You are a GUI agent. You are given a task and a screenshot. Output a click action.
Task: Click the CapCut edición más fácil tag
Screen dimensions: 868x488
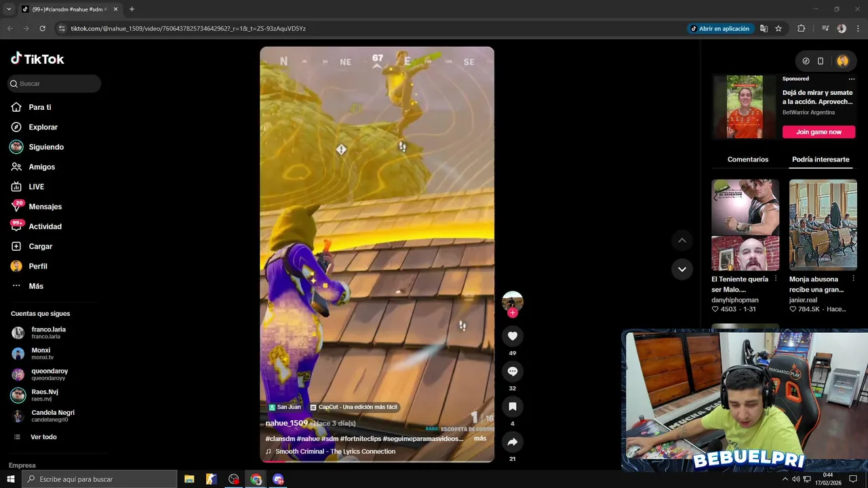point(353,407)
